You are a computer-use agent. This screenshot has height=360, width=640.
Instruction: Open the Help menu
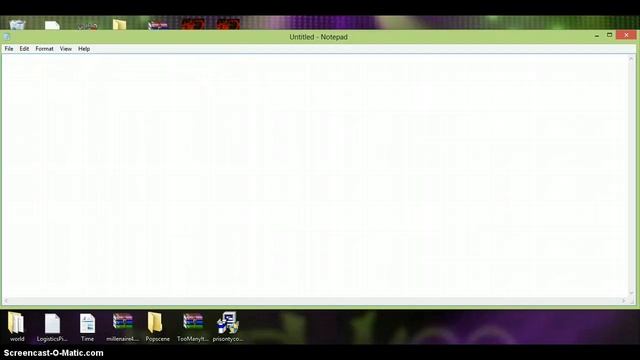click(x=84, y=49)
